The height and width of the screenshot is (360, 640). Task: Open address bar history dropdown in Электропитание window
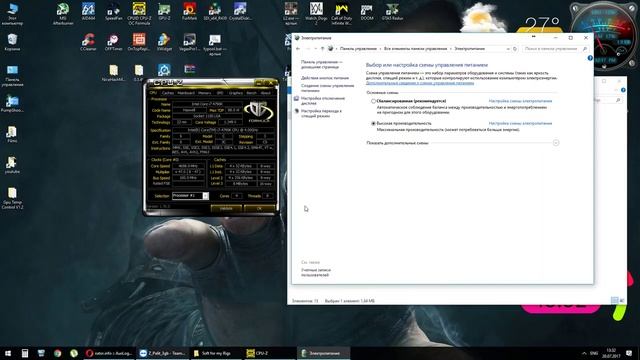[508, 49]
